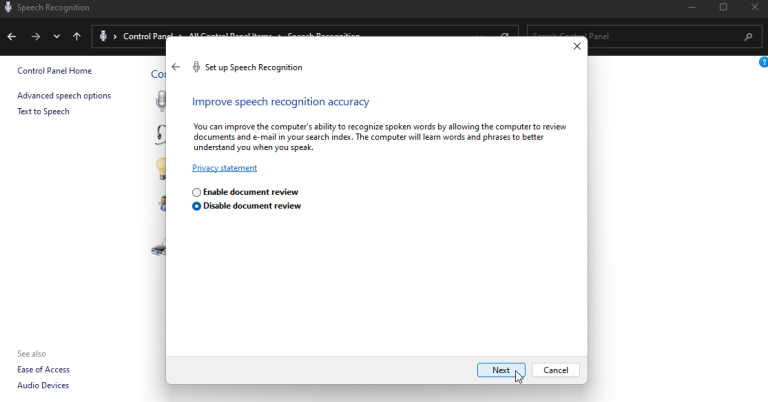Click the microphone icon in the address bar
The height and width of the screenshot is (402, 768).
tap(103, 37)
